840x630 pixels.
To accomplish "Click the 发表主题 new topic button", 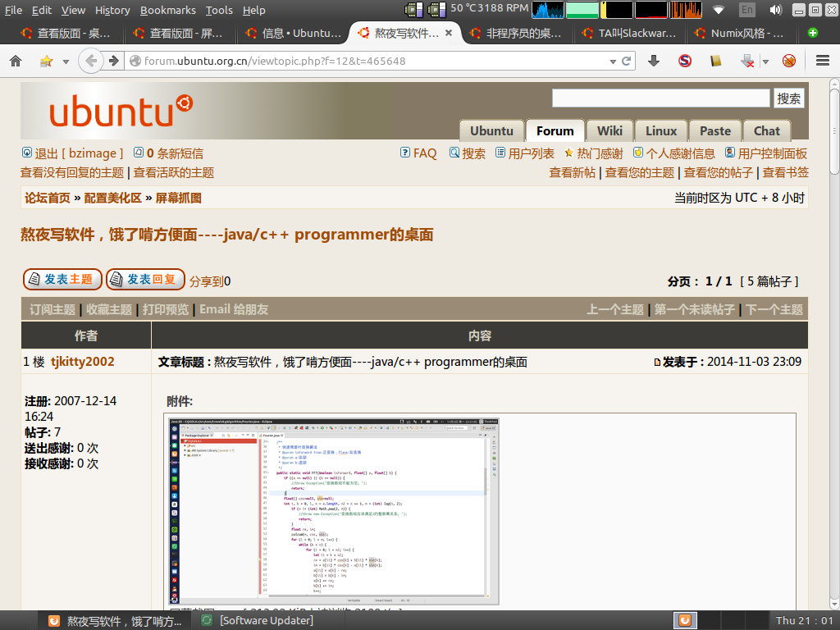I will [62, 279].
